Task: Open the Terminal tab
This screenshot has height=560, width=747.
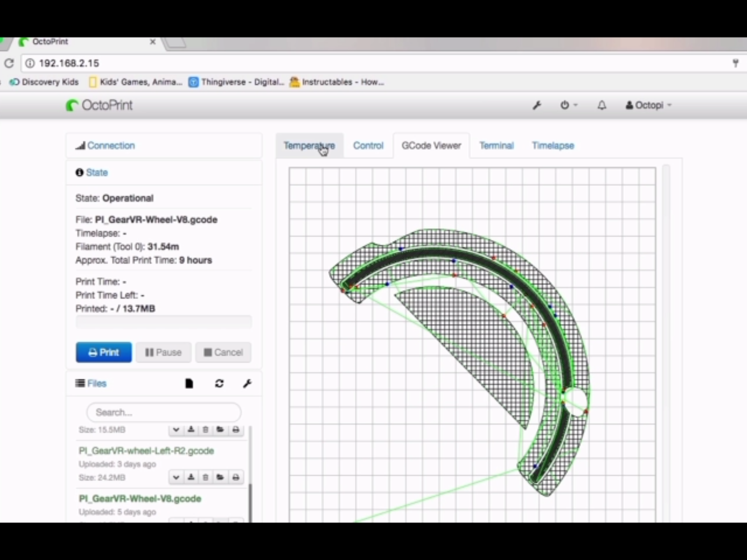Action: click(x=496, y=145)
